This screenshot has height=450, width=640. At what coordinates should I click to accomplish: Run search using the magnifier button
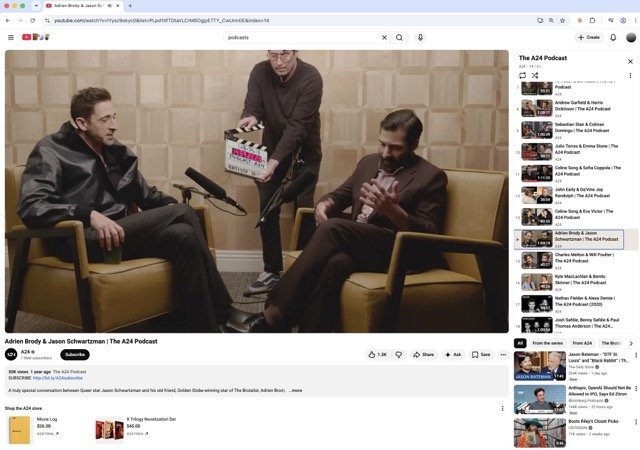pyautogui.click(x=399, y=38)
